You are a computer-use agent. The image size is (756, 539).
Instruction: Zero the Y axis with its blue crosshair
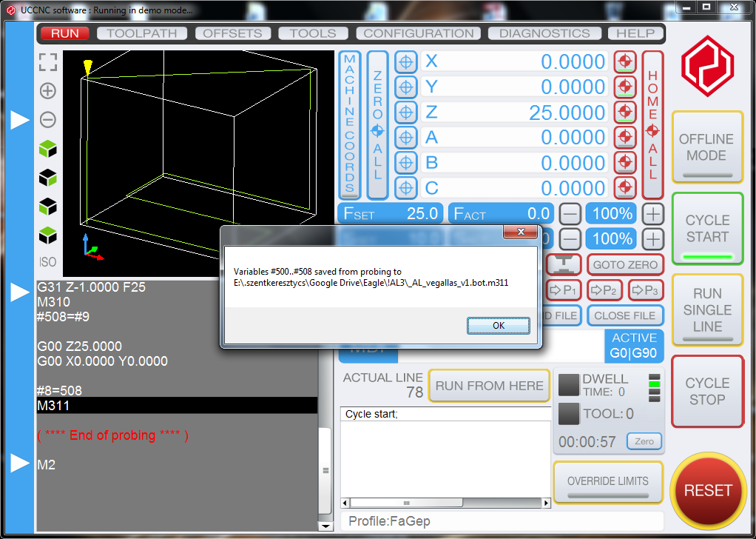(x=406, y=87)
